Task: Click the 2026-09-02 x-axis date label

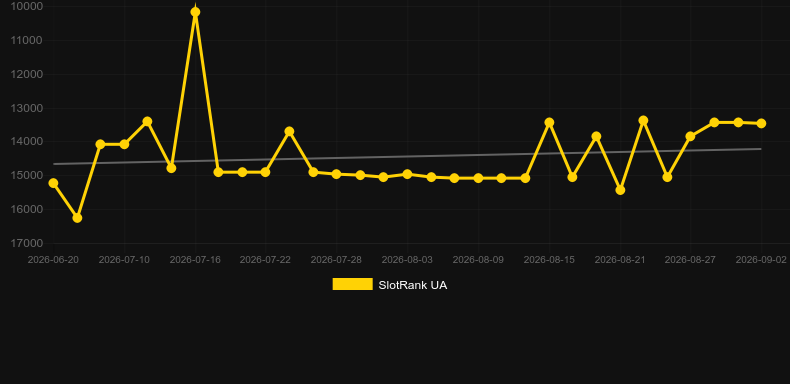Action: click(761, 260)
